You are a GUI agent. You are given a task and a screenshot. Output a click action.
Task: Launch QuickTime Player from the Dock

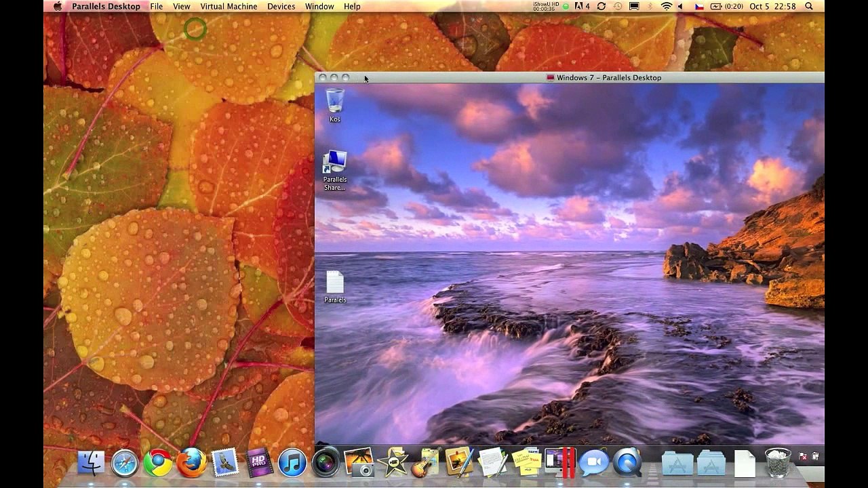627,463
